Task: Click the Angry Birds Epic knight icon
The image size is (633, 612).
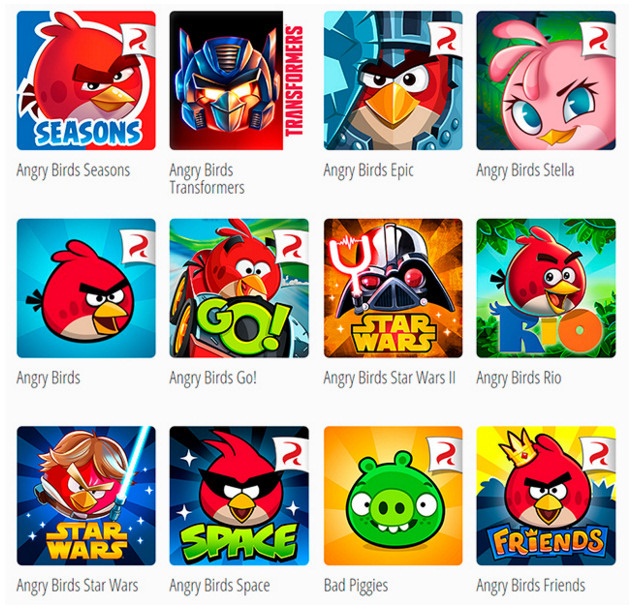Action: (393, 80)
